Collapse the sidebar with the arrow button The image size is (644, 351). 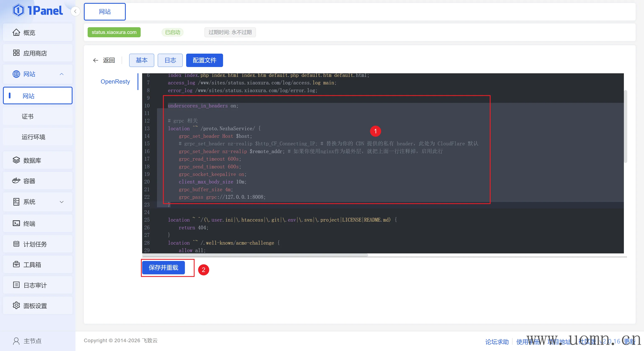tap(75, 12)
